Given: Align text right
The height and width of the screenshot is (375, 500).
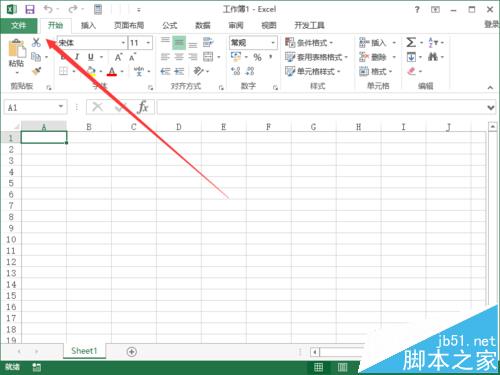Looking at the screenshot, I should click(x=193, y=57).
